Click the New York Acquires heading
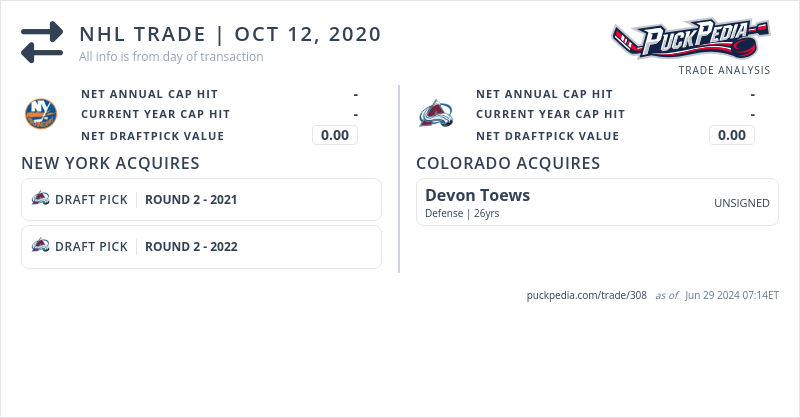 click(x=110, y=163)
